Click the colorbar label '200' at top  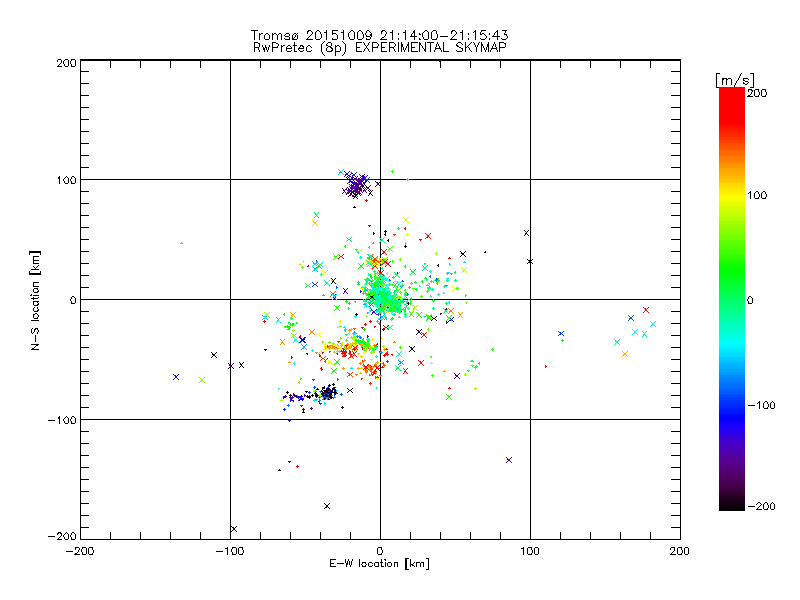[757, 93]
